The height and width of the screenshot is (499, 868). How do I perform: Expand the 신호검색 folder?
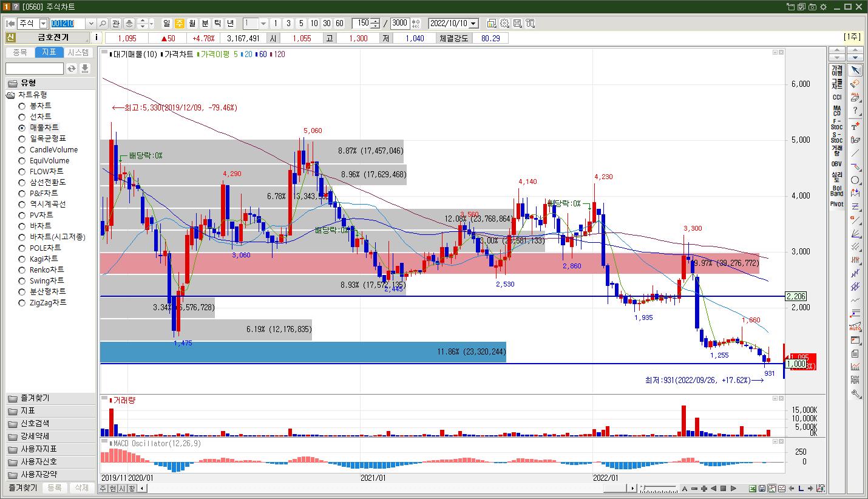pos(50,424)
